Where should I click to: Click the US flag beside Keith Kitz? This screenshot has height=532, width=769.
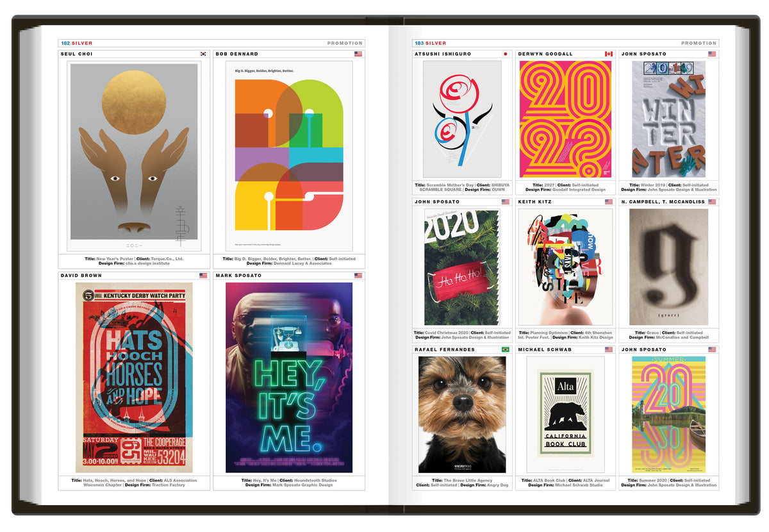pos(608,202)
